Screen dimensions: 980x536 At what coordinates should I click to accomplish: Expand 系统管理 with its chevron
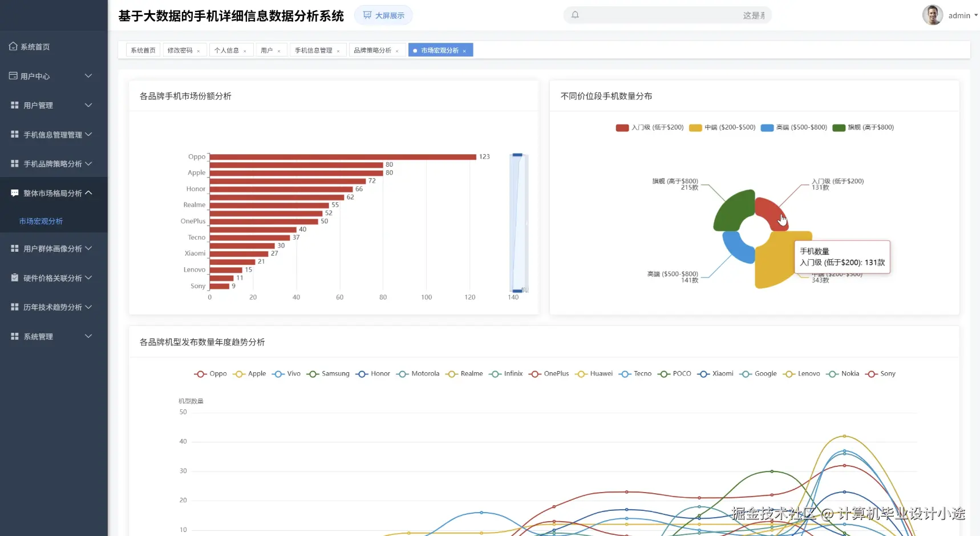[x=88, y=336]
